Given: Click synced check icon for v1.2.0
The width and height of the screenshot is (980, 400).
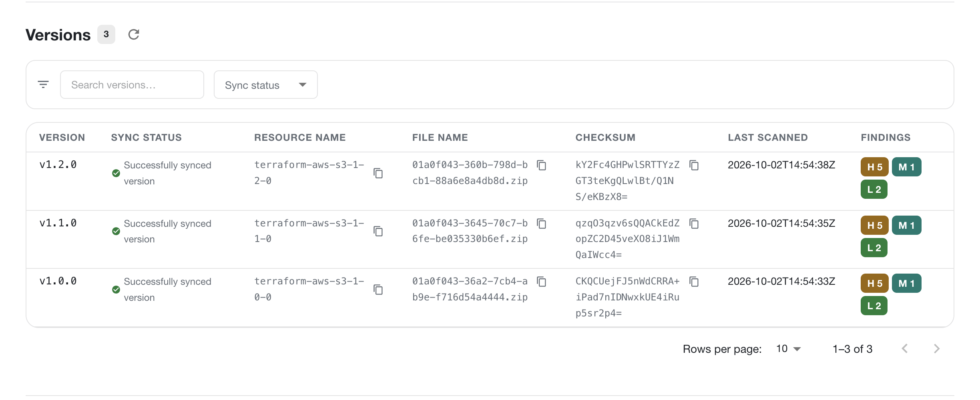Looking at the screenshot, I should click(x=116, y=173).
